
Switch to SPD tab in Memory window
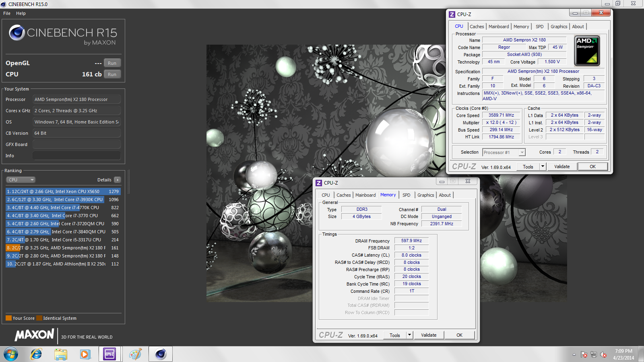pyautogui.click(x=407, y=195)
